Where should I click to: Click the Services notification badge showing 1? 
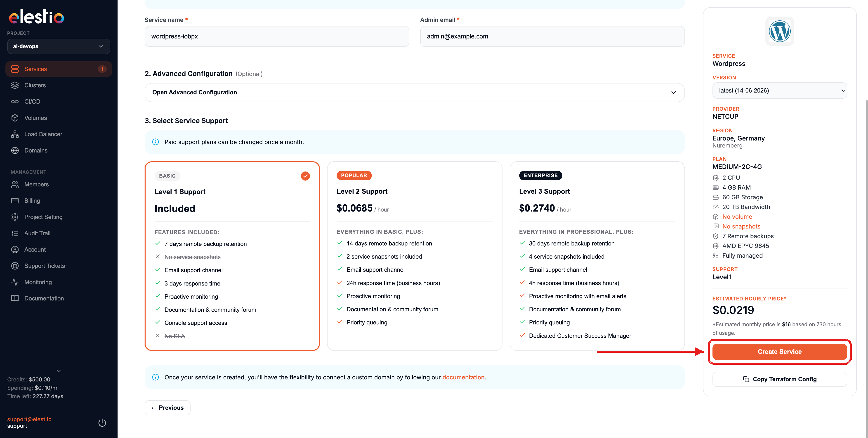pyautogui.click(x=102, y=69)
